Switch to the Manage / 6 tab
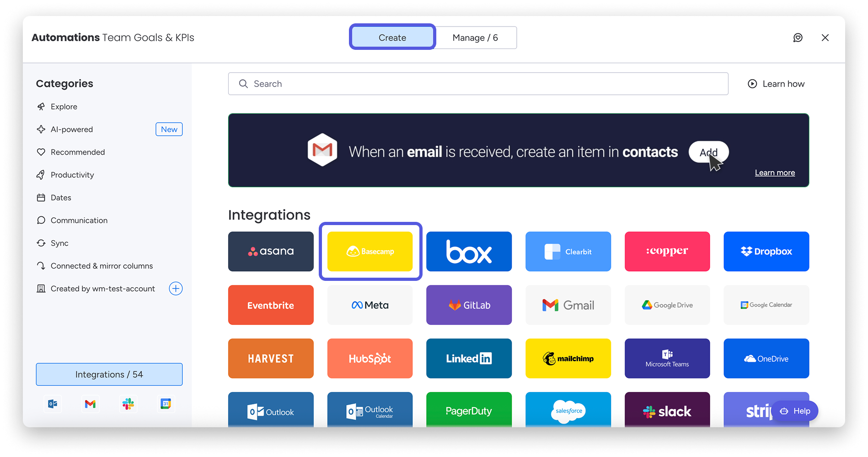868x457 pixels. pos(475,38)
